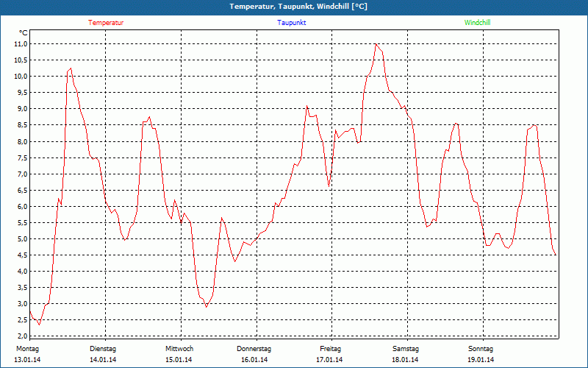Click the 13.01.14 date label

tap(27, 360)
